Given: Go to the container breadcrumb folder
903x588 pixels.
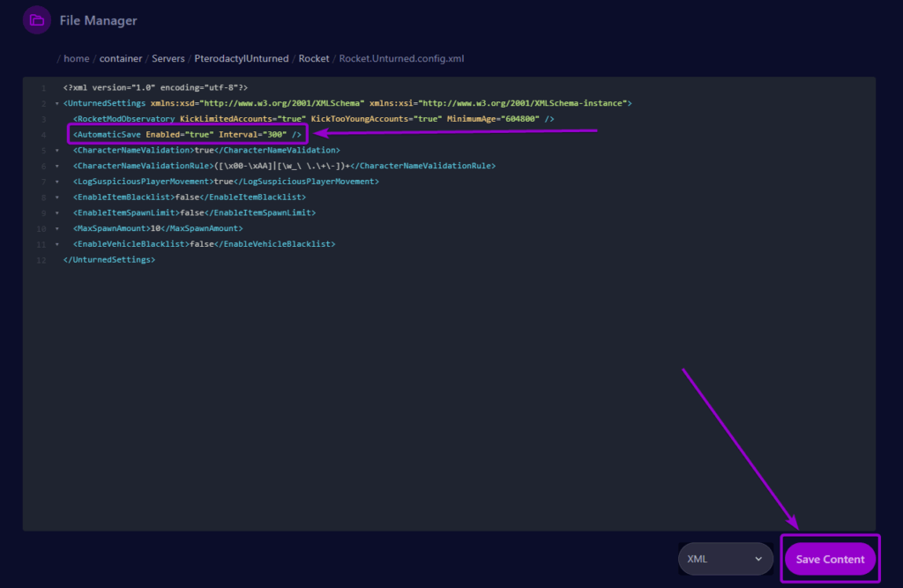Looking at the screenshot, I should point(120,59).
